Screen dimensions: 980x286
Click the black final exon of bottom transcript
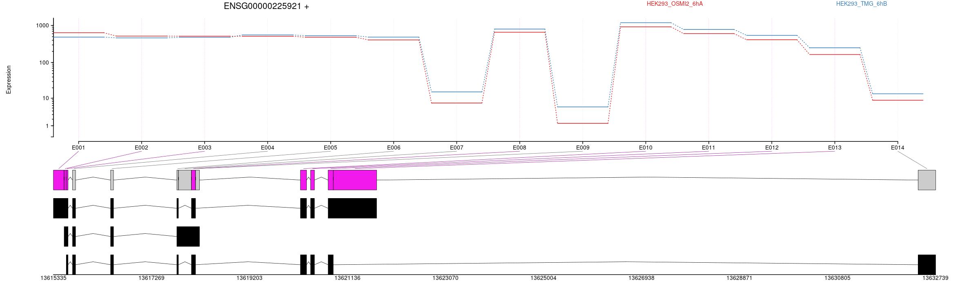click(x=927, y=264)
